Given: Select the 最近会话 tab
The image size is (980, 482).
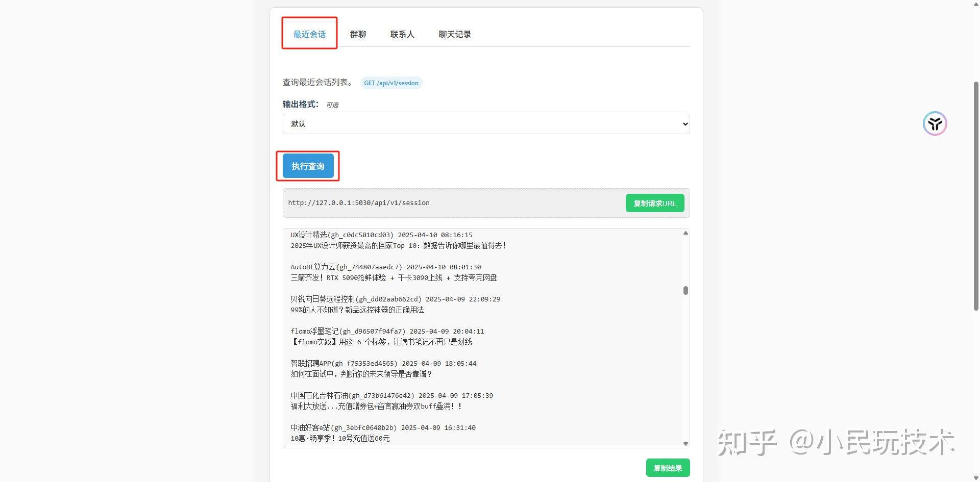Looking at the screenshot, I should click(309, 34).
